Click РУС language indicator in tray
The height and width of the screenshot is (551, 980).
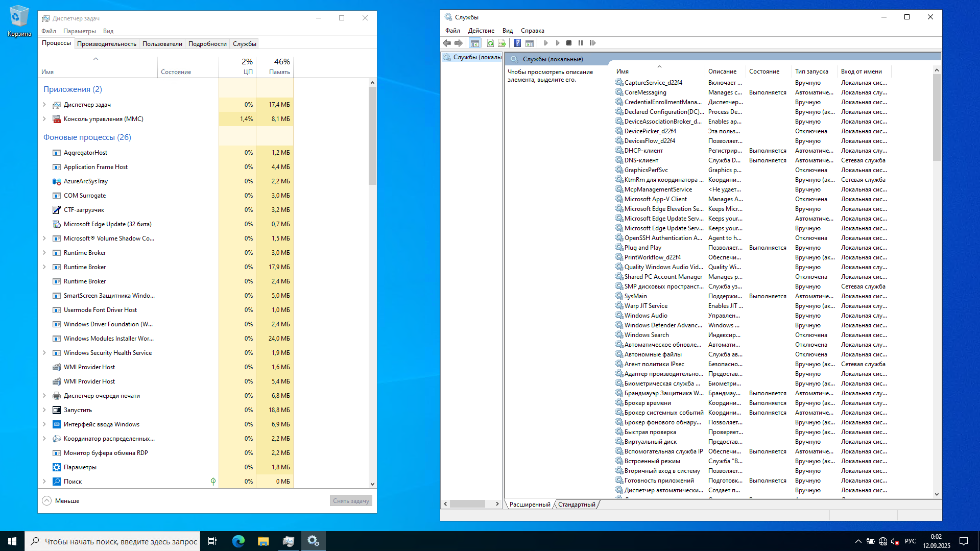pyautogui.click(x=910, y=541)
